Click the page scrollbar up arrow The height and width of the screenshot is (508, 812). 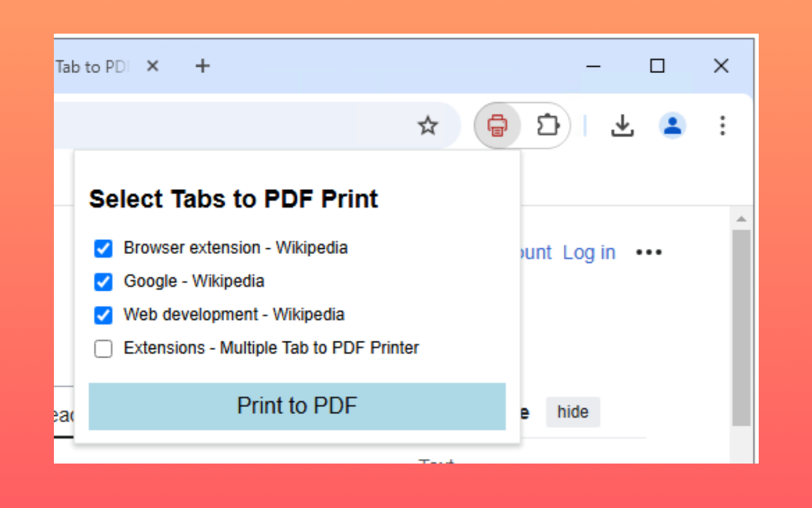741,218
